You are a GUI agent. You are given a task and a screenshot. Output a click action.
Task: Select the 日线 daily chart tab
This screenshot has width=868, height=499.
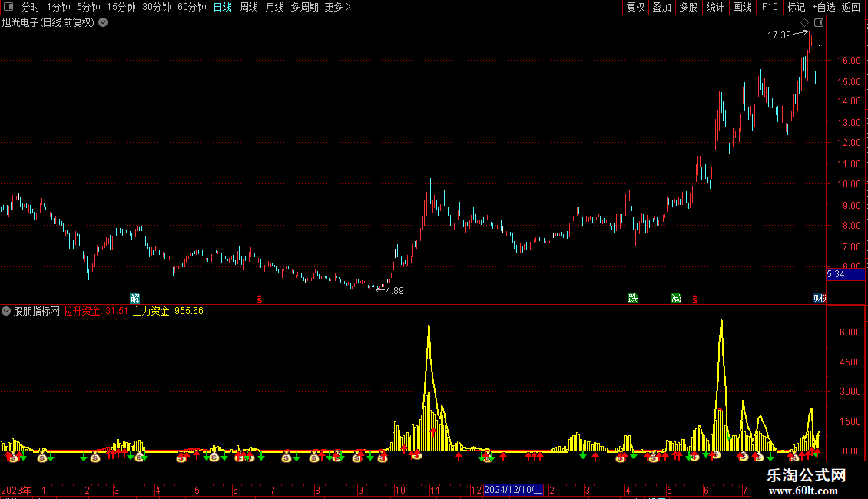223,7
